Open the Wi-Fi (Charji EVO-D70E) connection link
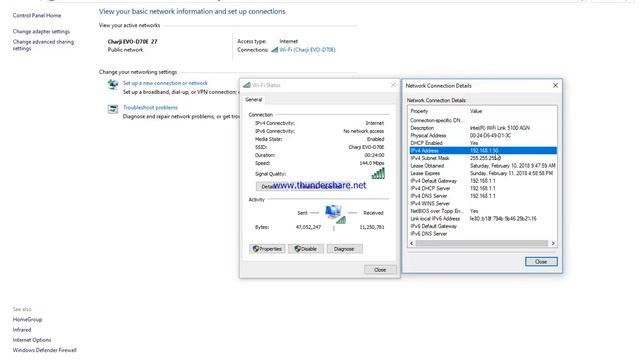Viewport: 640px width, 360px height. (x=307, y=50)
